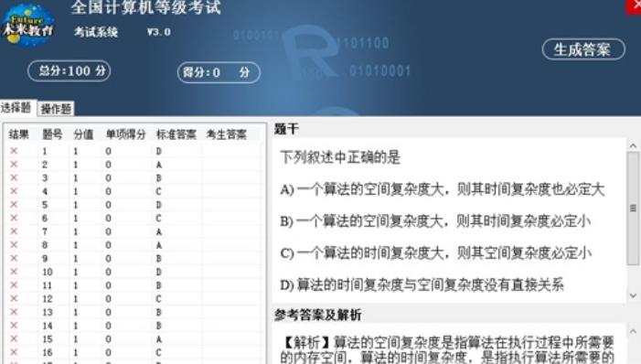Open the 操作题 tab

coord(56,109)
